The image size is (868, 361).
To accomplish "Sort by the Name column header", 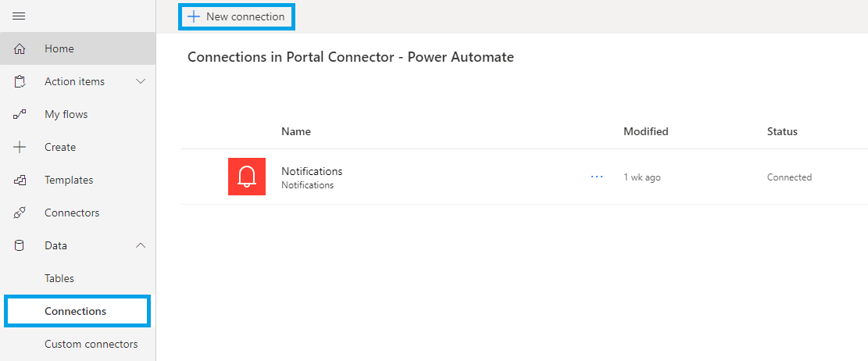I will pyautogui.click(x=296, y=132).
